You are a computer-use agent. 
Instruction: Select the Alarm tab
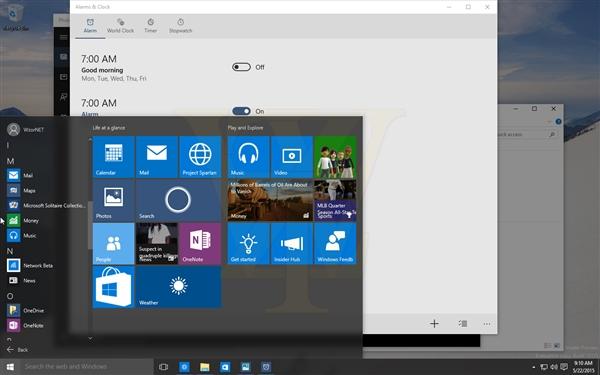[90, 26]
